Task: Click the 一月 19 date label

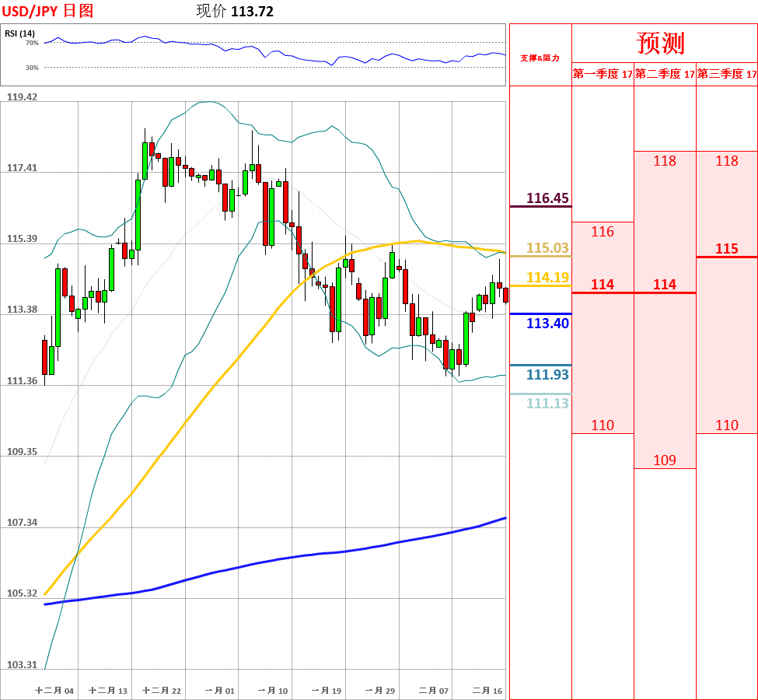Action: coord(327,691)
